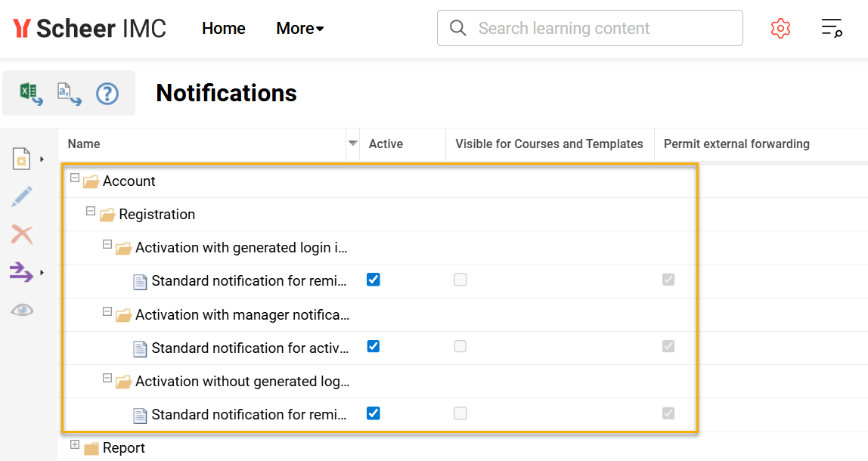Open the move/assign arrow tool
This screenshot has height=461, width=868.
[22, 273]
